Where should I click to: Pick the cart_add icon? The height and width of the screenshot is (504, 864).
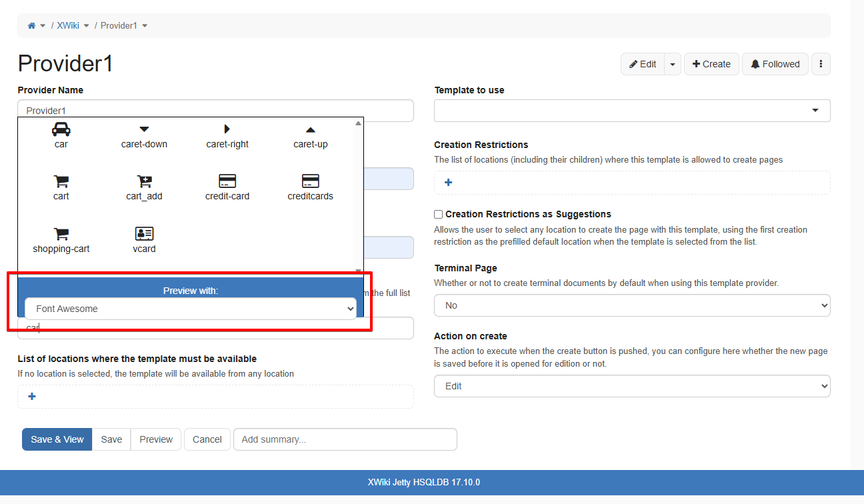(144, 182)
